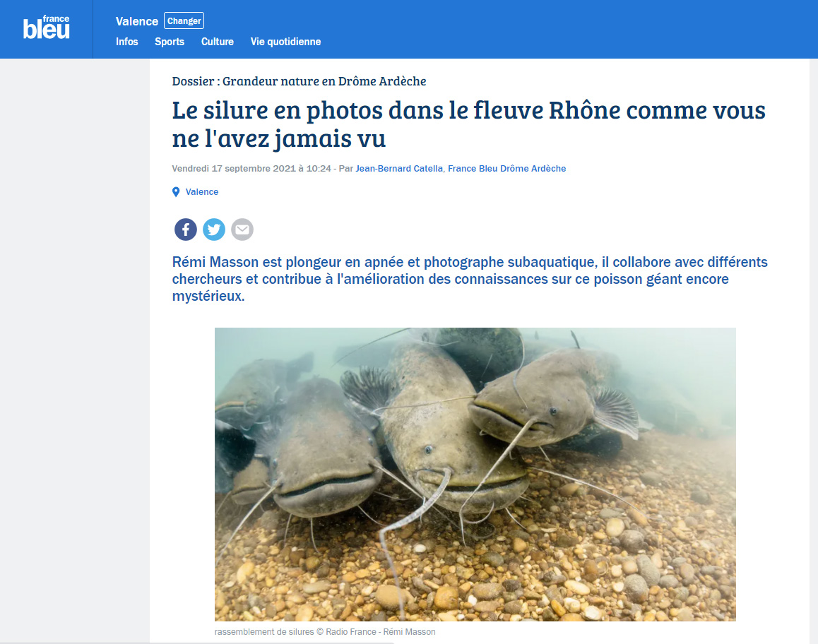The width and height of the screenshot is (818, 644).
Task: Open the Vie quotidienne menu
Action: coord(285,42)
